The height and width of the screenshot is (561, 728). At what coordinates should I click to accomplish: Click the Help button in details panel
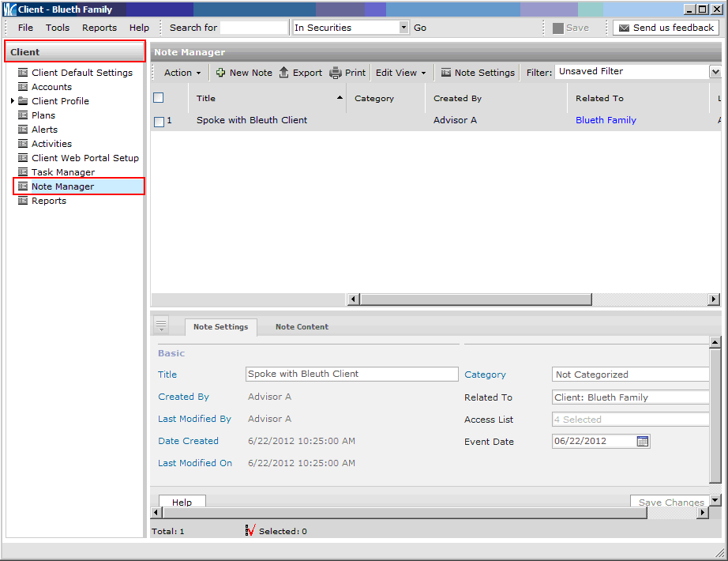(182, 503)
